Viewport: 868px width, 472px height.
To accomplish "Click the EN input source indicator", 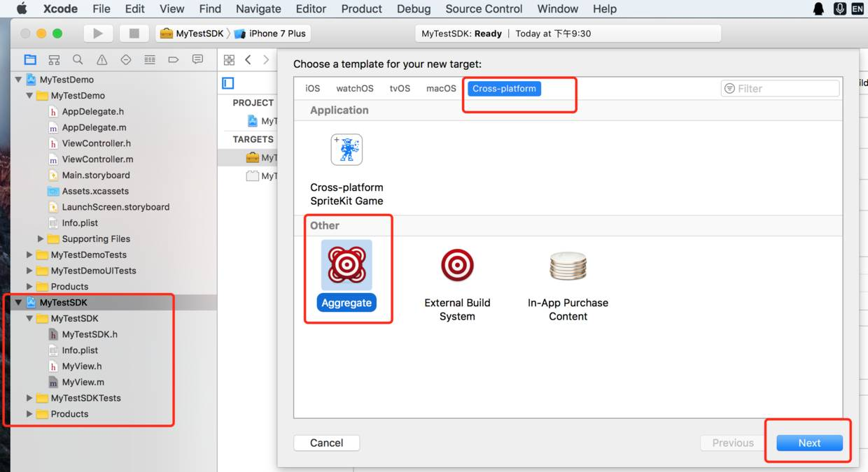I will click(857, 8).
